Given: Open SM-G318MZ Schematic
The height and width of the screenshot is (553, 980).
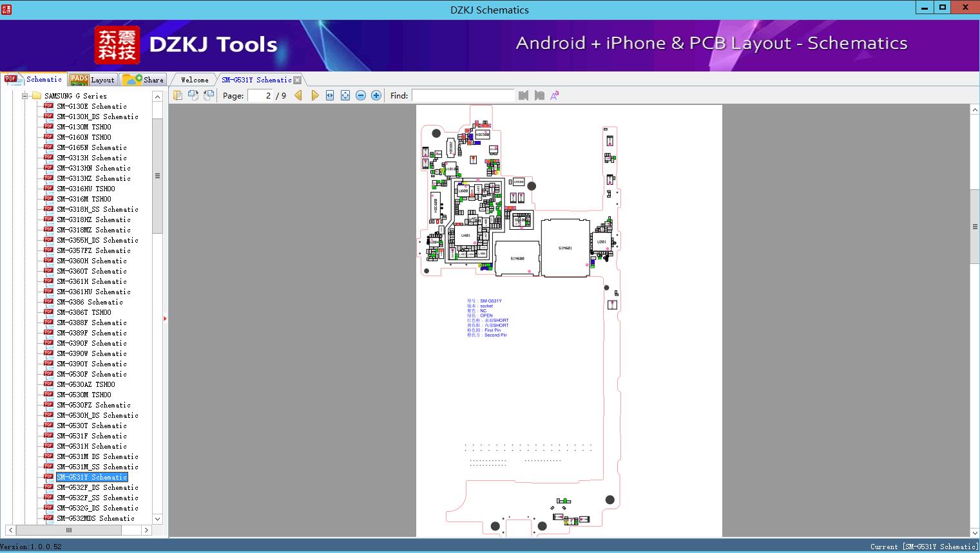Looking at the screenshot, I should tap(93, 230).
